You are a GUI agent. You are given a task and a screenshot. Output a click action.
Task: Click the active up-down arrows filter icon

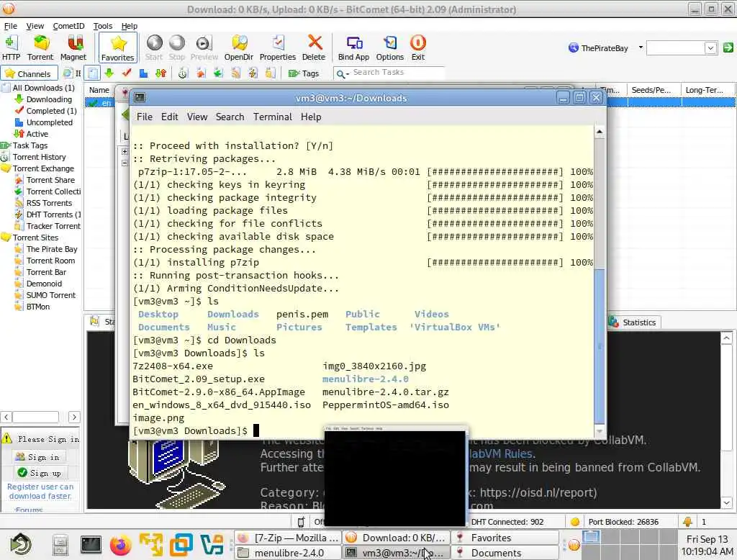[160, 73]
